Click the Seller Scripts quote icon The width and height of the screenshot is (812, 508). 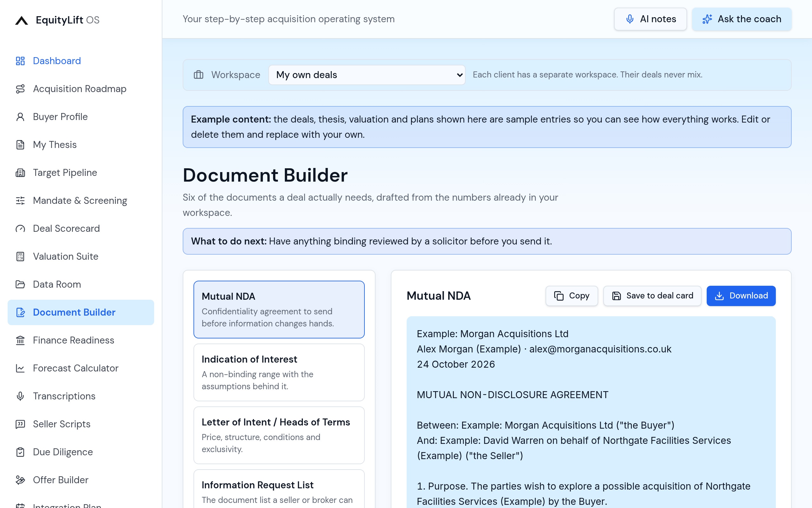click(20, 424)
